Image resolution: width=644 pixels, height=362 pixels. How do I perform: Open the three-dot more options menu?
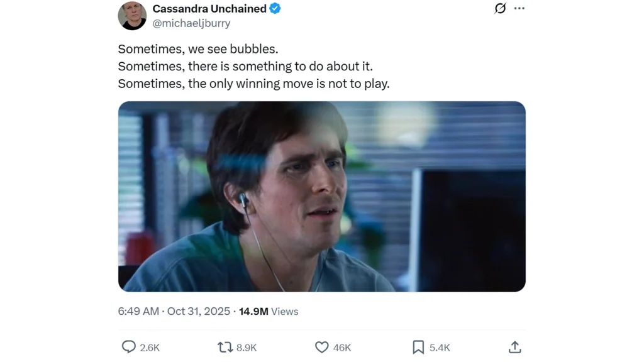click(519, 8)
